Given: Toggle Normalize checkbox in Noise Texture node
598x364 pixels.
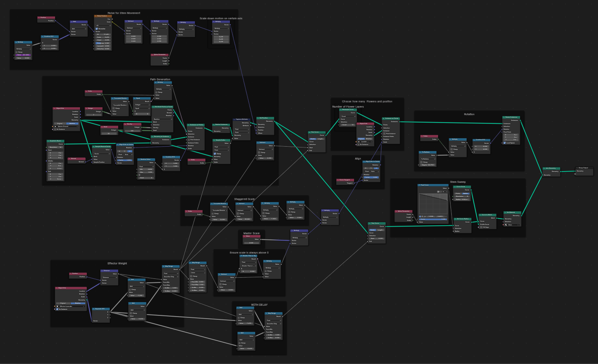Looking at the screenshot, I should tap(97, 29).
